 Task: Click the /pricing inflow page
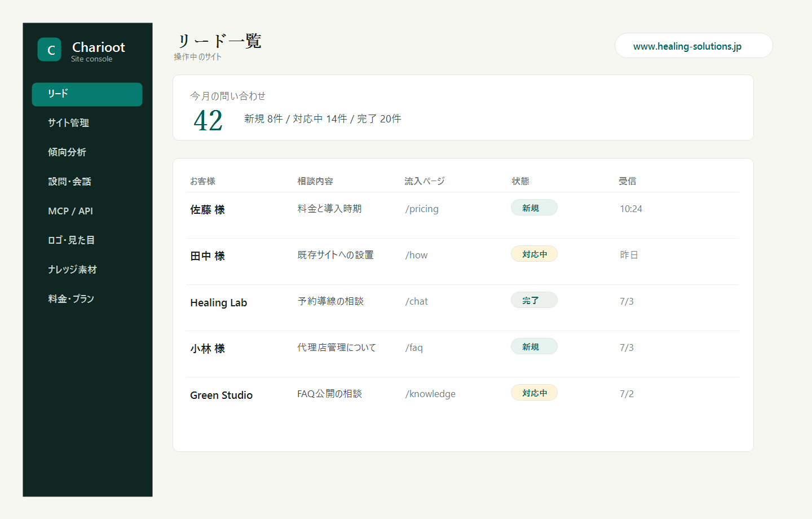click(x=422, y=209)
